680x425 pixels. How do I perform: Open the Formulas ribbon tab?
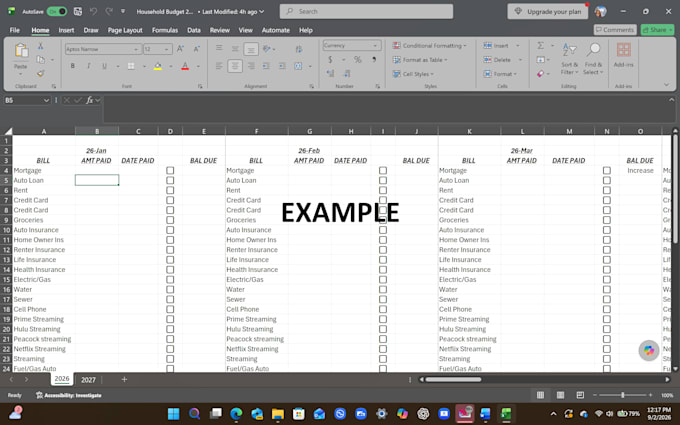[x=165, y=30]
